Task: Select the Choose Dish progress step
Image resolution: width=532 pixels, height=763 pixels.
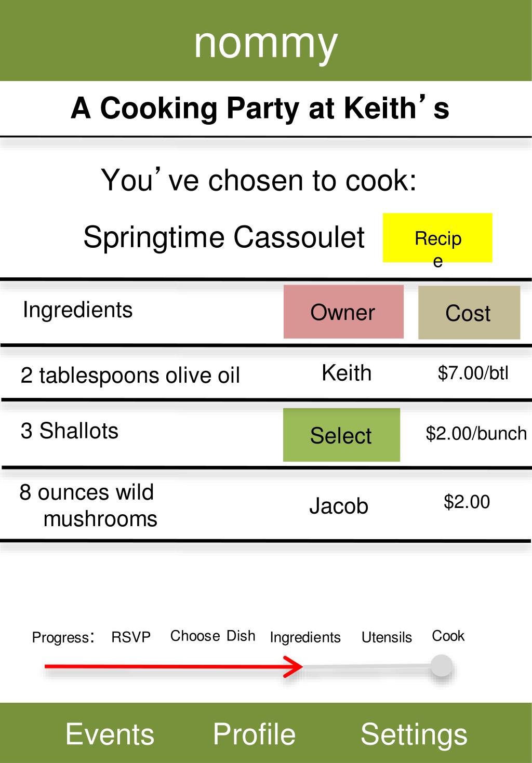Action: click(212, 636)
